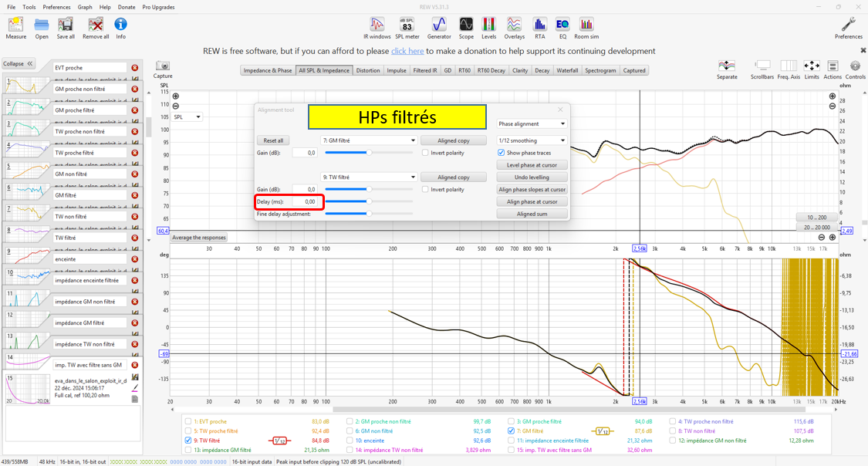The height and width of the screenshot is (466, 868).
Task: Open the Phase alignment mode dropdown
Action: click(531, 123)
